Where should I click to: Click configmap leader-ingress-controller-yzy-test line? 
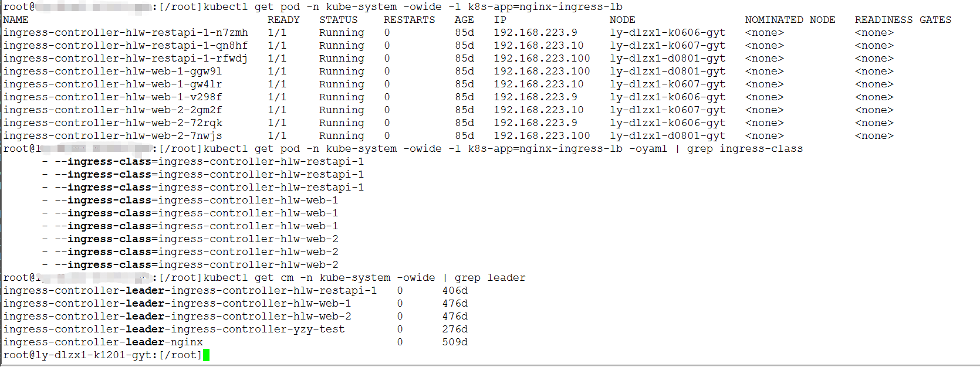[x=174, y=329]
